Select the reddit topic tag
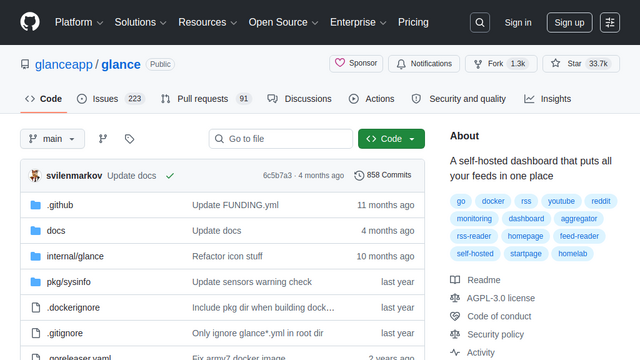640x360 pixels. [x=601, y=201]
